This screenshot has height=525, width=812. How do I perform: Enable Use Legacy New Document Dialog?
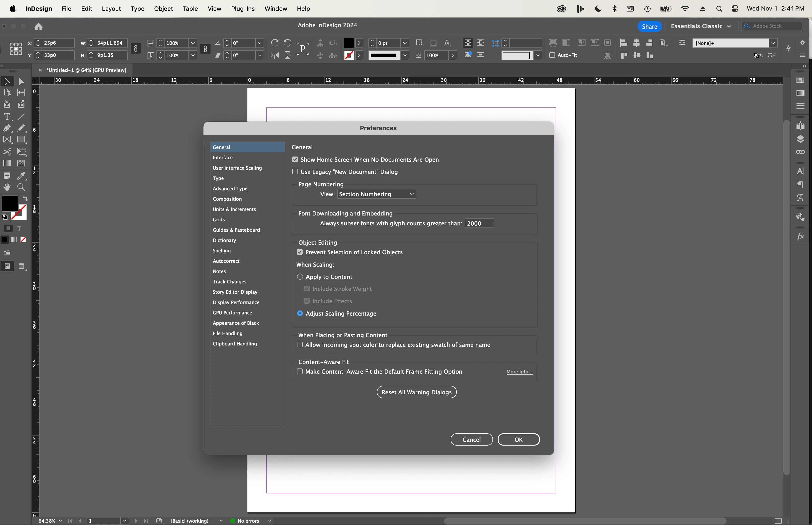pyautogui.click(x=295, y=172)
